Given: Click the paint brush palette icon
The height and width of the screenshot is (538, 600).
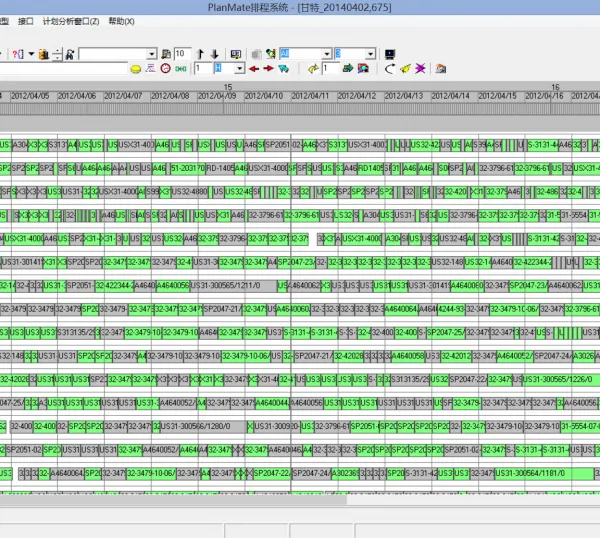Looking at the screenshot, I should tap(271, 54).
